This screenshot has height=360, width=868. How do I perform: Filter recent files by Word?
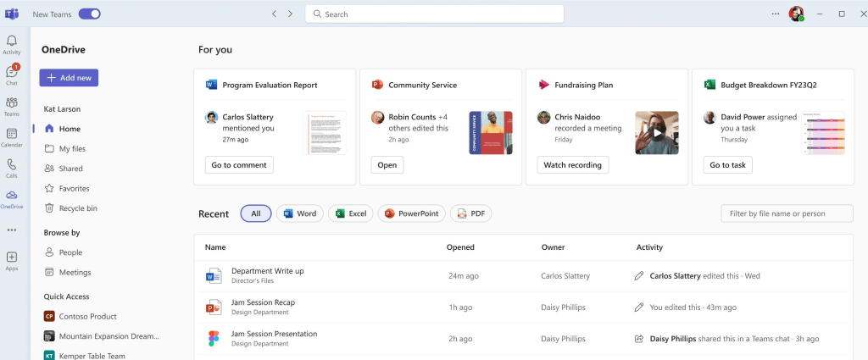click(299, 213)
